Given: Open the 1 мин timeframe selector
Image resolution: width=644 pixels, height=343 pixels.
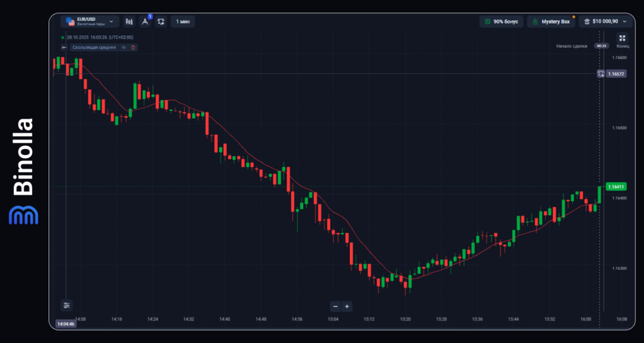Looking at the screenshot, I should [x=183, y=21].
